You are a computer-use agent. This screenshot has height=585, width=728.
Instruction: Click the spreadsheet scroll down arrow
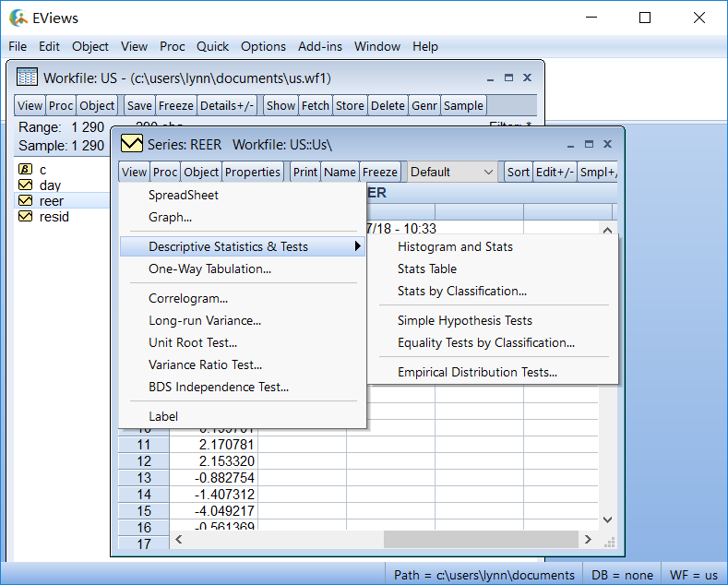pyautogui.click(x=607, y=519)
